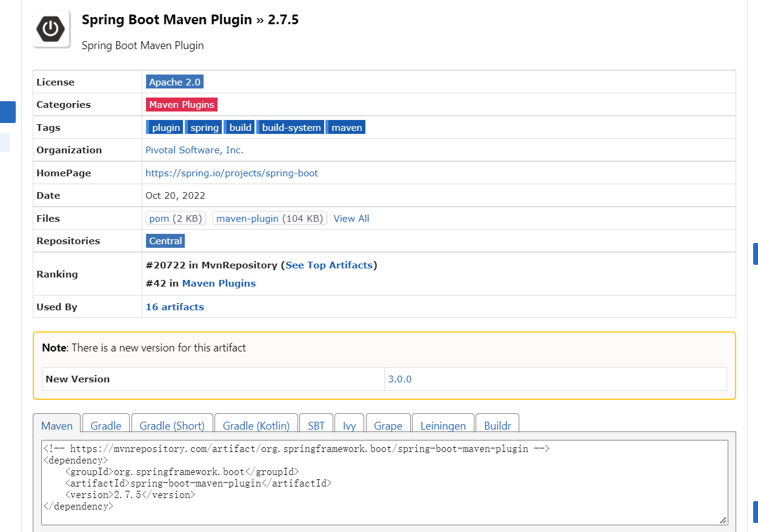Click the Maven Plugins category badge

tap(182, 105)
